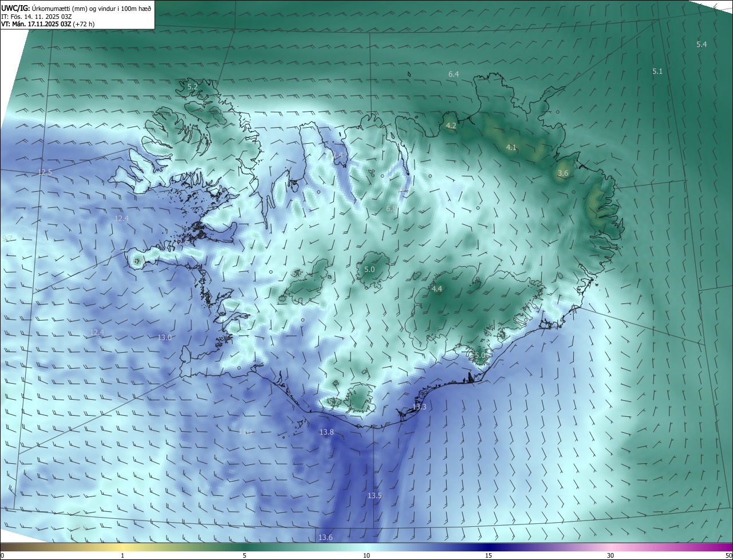Click the '50' tick on the color scale

click(x=728, y=555)
